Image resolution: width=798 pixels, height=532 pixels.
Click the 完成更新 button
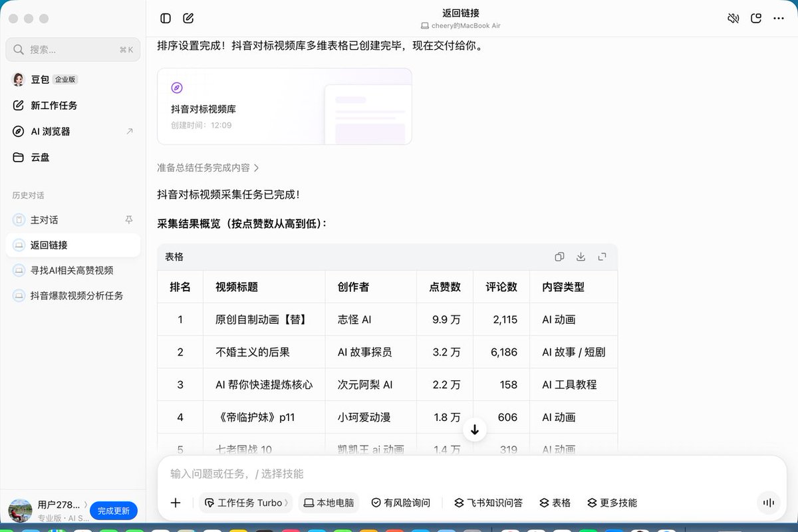click(114, 511)
